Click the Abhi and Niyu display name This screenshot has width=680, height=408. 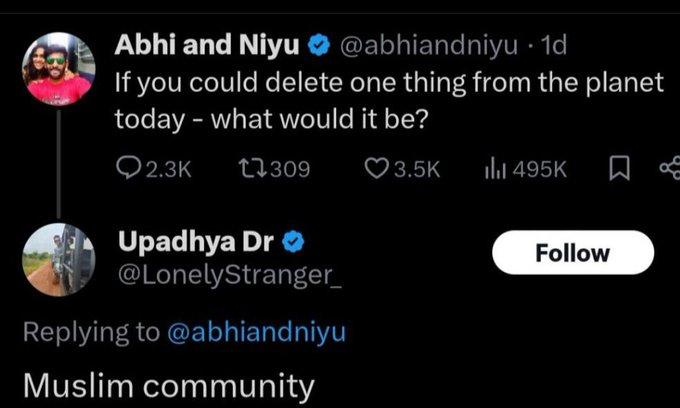(210, 45)
